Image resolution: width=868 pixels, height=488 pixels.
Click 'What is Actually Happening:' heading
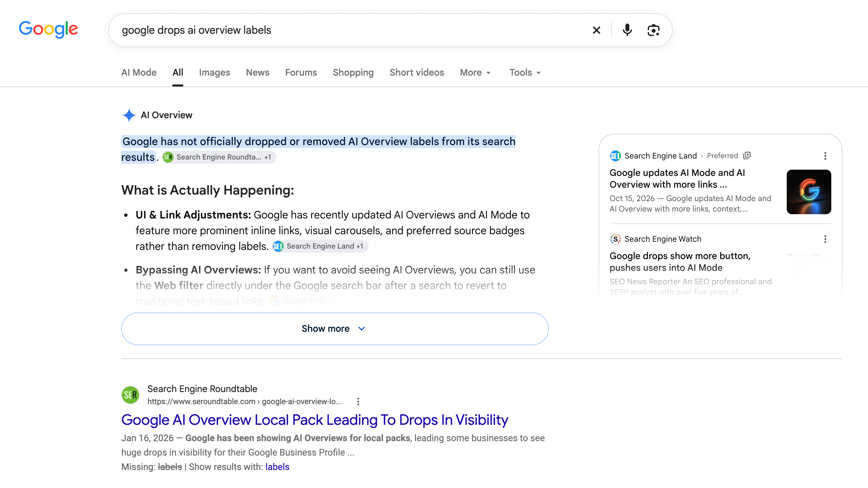[207, 190]
